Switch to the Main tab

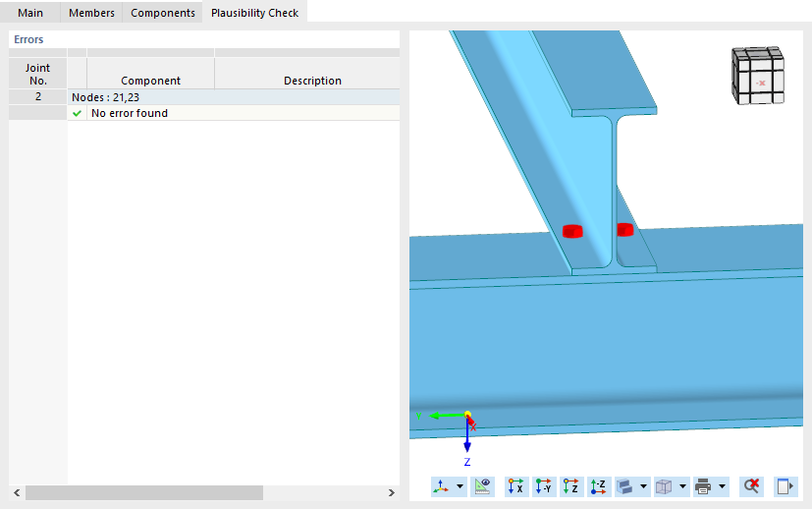click(x=30, y=13)
